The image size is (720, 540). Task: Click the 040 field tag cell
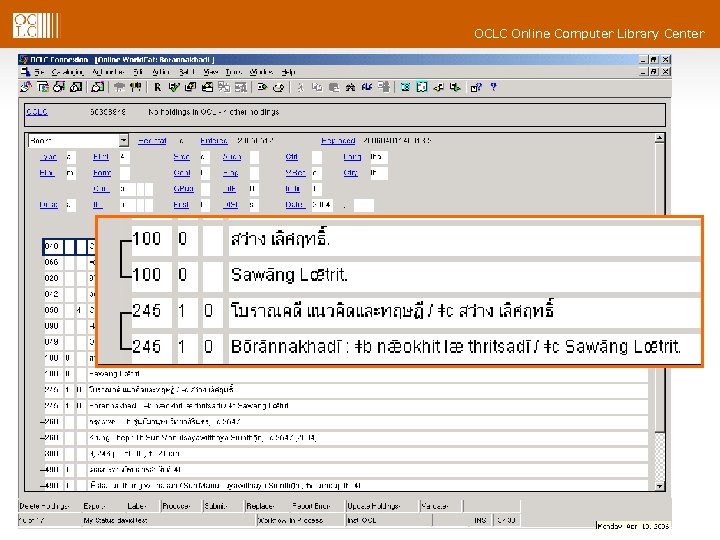pyautogui.click(x=52, y=247)
